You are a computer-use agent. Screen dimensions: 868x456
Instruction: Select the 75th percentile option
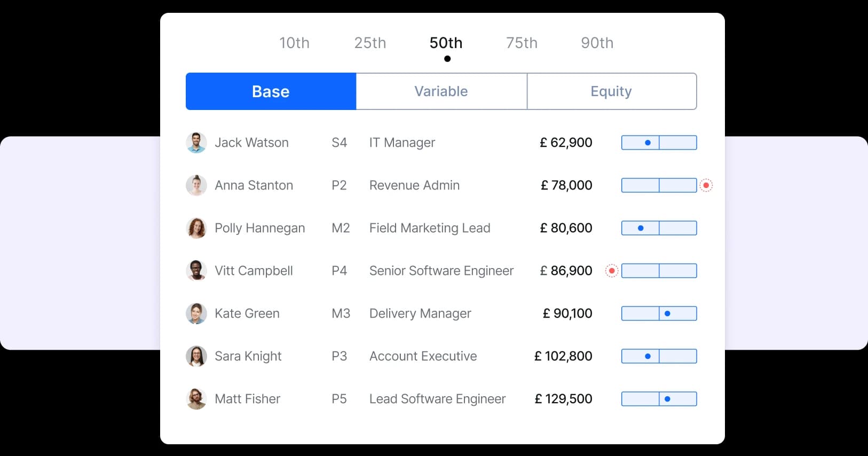522,43
